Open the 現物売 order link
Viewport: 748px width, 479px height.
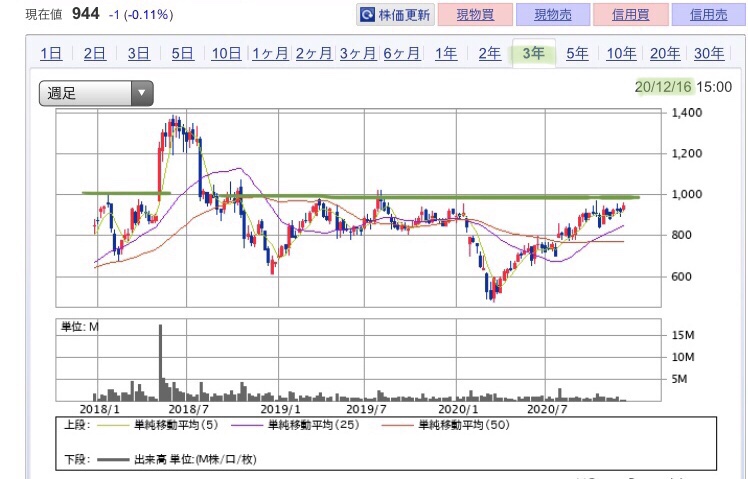click(x=552, y=15)
